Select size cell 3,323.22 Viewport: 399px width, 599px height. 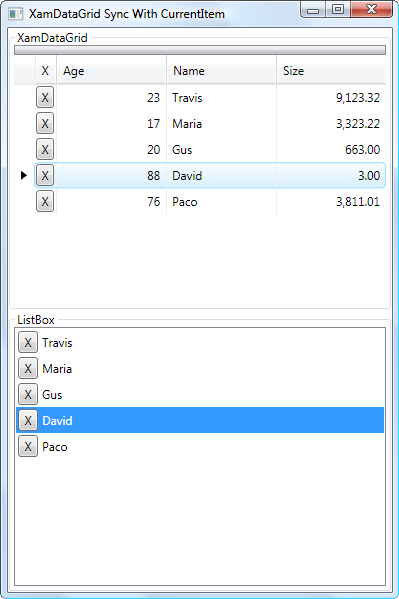click(x=331, y=123)
